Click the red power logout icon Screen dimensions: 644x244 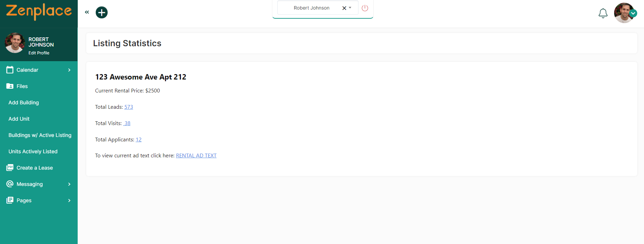(x=365, y=8)
